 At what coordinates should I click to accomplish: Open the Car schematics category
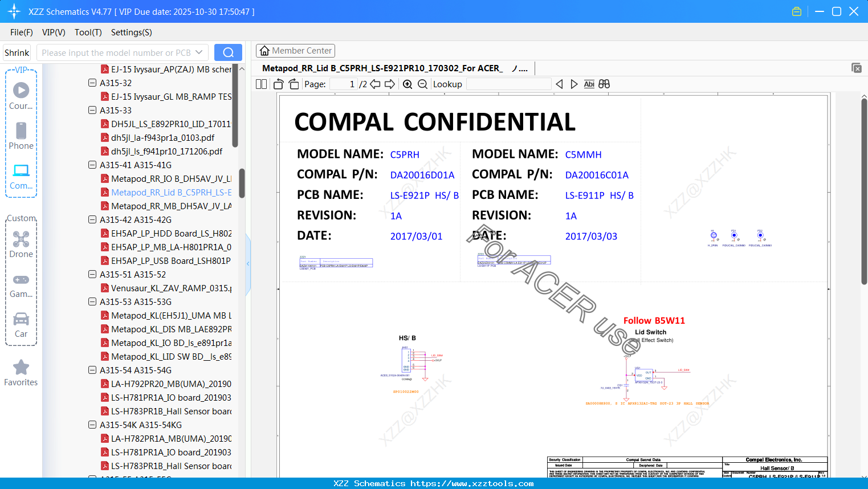(x=21, y=325)
